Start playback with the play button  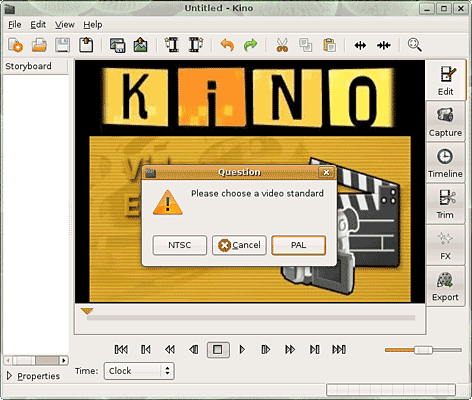242,349
